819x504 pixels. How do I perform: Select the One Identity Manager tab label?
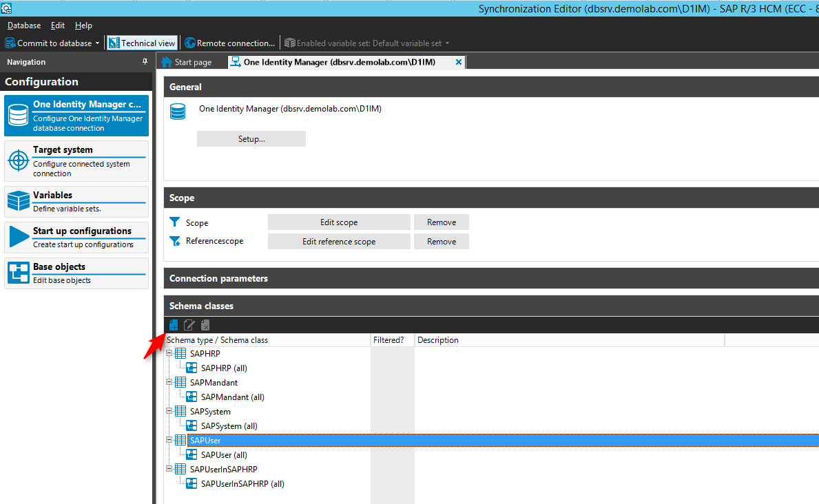[x=340, y=62]
